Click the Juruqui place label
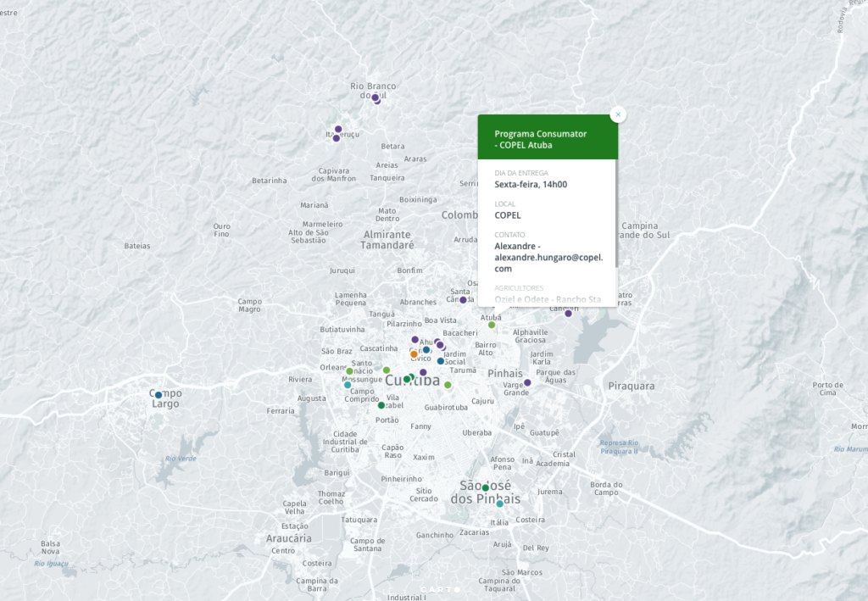Image resolution: width=868 pixels, height=601 pixels. [342, 270]
